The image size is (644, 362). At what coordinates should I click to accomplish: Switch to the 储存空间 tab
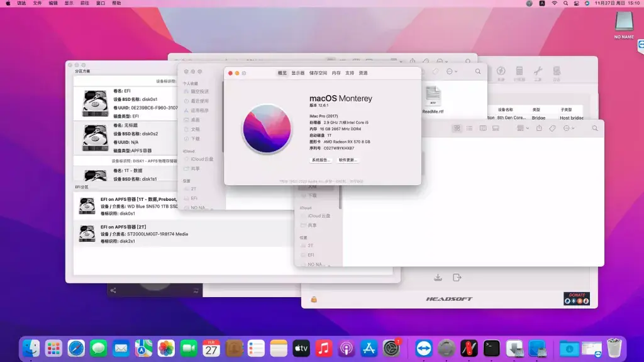pos(318,73)
